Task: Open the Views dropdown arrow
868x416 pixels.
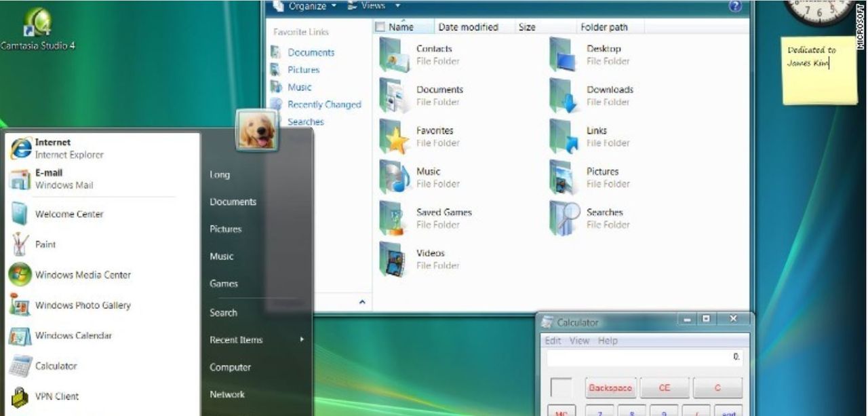Action: click(397, 6)
